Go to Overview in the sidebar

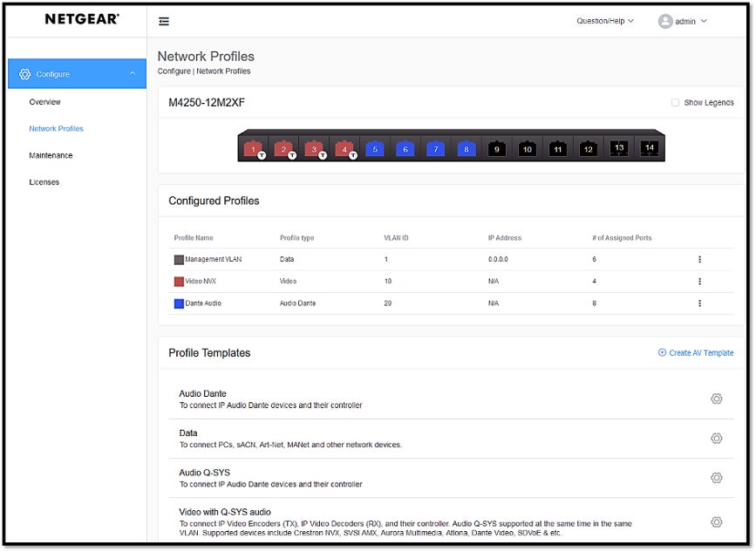tap(44, 102)
